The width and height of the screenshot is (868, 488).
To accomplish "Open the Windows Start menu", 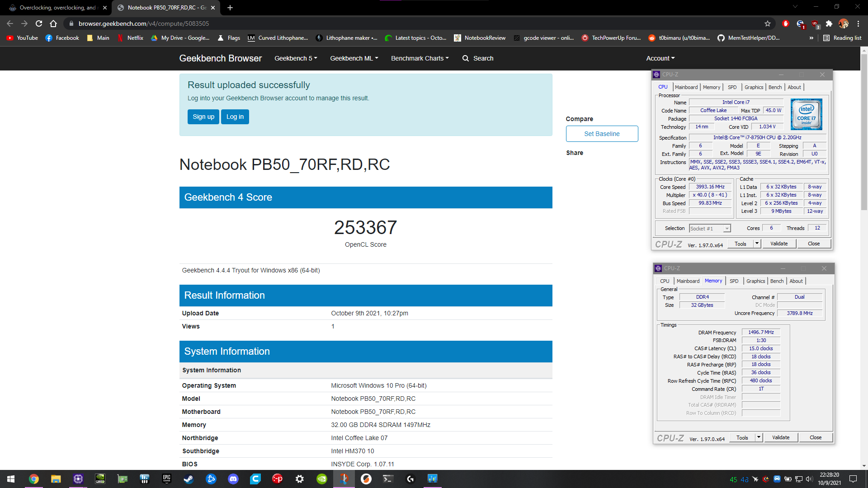I will click(11, 479).
